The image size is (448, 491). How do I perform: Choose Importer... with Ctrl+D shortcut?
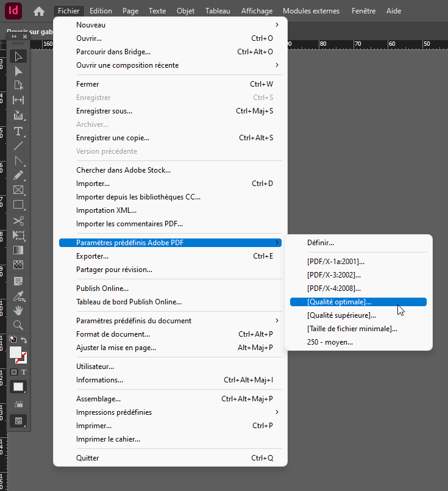coord(170,184)
